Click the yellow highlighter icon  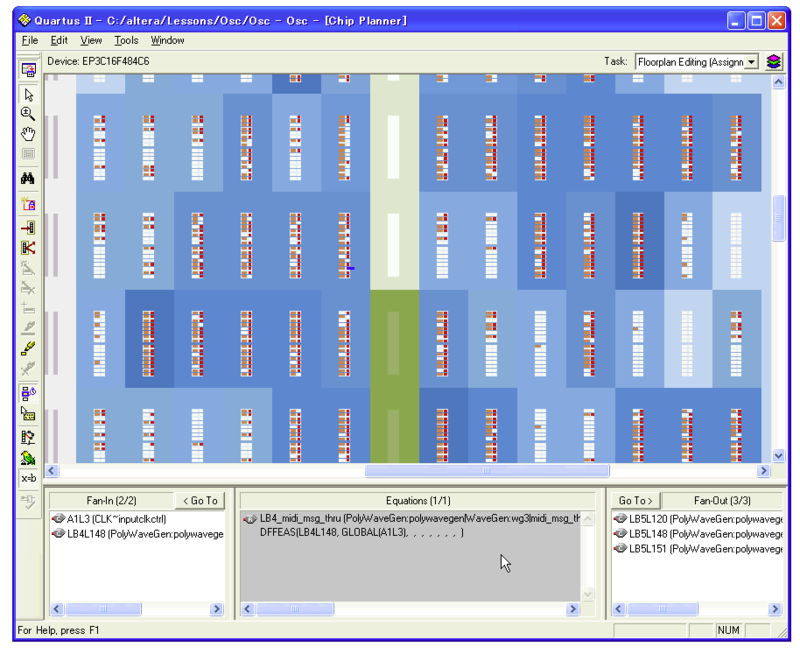point(28,348)
